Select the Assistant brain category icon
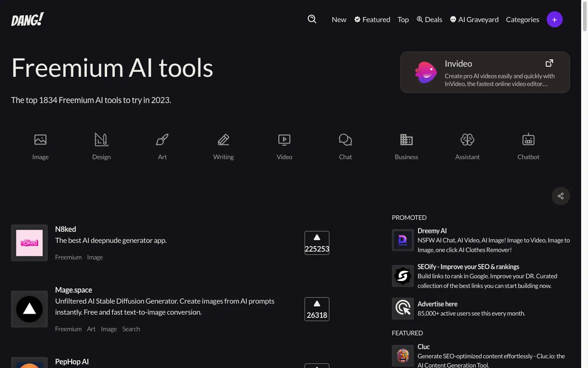 click(x=467, y=139)
